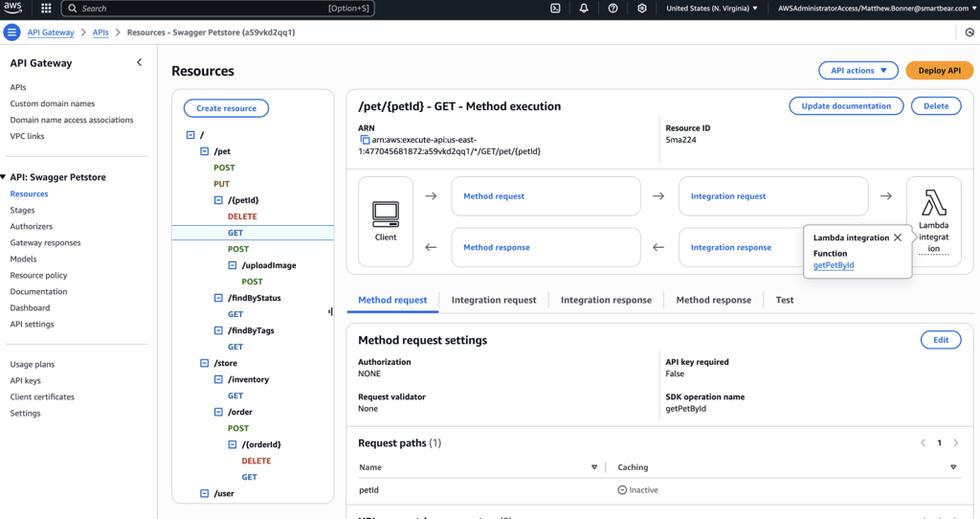Open the Test tab
The height and width of the screenshot is (519, 980).
click(x=785, y=300)
